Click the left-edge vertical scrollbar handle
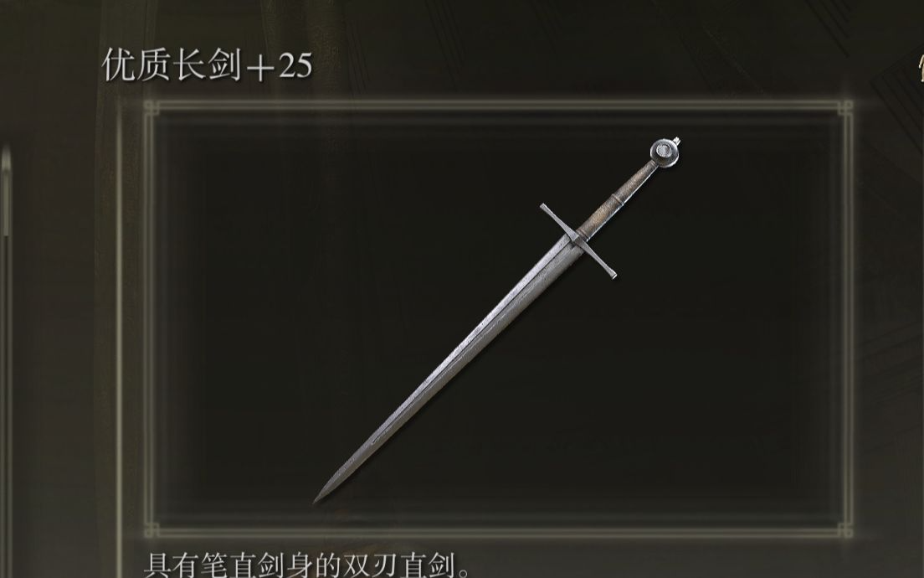This screenshot has width=924, height=578. tap(6, 192)
